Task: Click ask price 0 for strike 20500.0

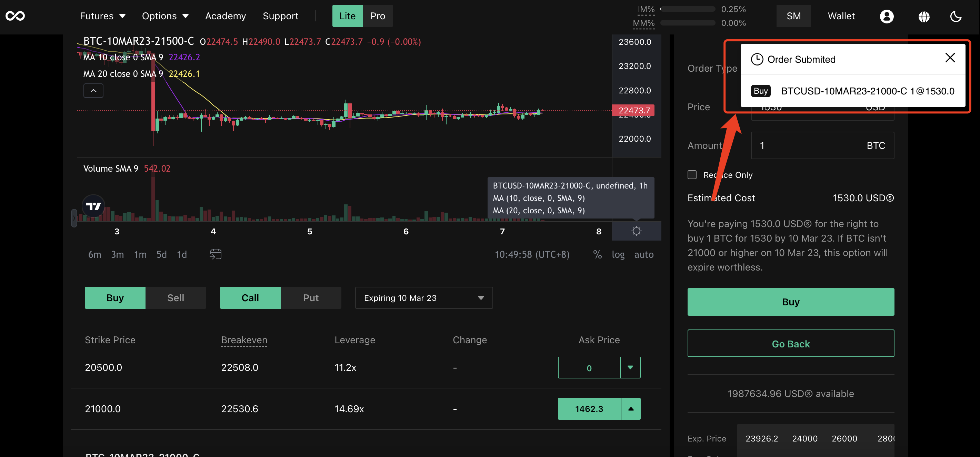Action: point(589,367)
